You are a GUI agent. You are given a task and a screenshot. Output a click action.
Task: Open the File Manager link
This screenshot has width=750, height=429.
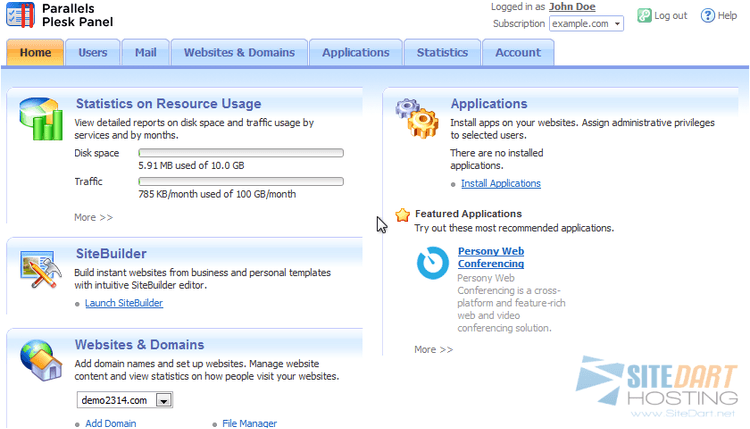pos(249,423)
